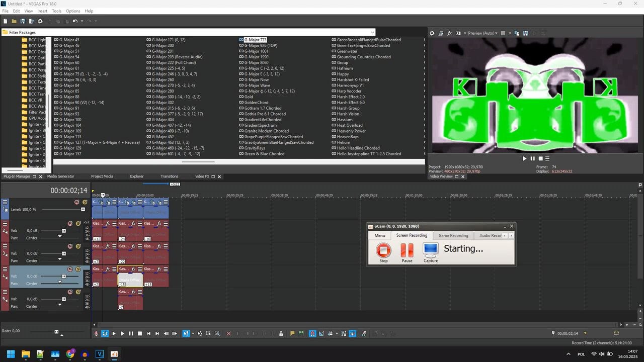Open Project Video Properties gear above preview
This screenshot has height=362, width=644.
click(x=432, y=33)
